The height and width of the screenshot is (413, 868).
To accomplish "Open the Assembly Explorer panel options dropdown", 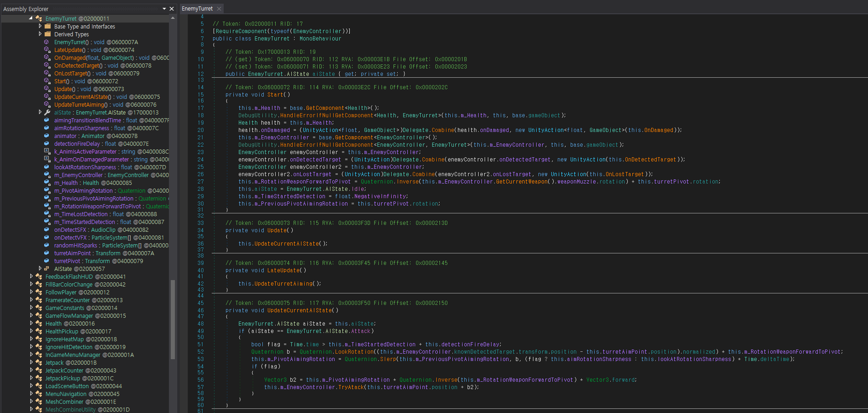I will (164, 9).
